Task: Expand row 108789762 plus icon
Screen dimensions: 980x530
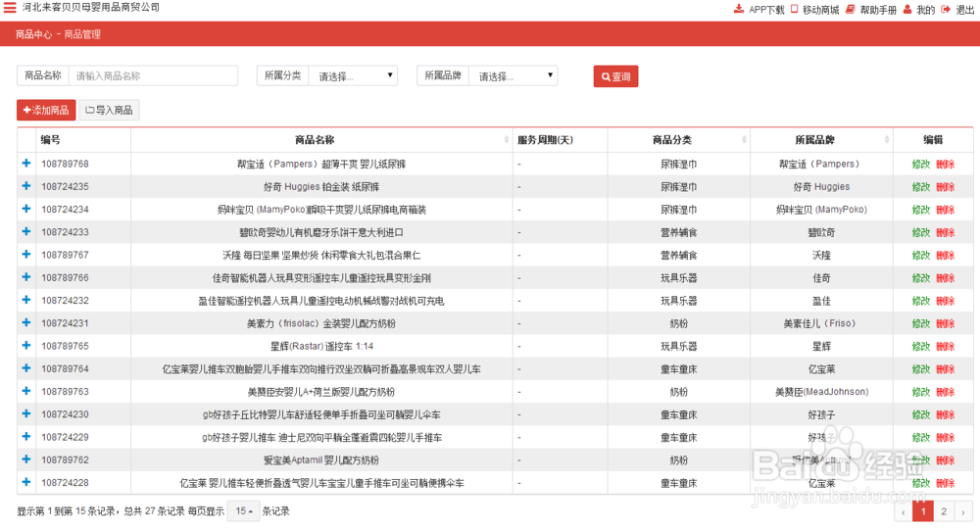Action: 26,459
